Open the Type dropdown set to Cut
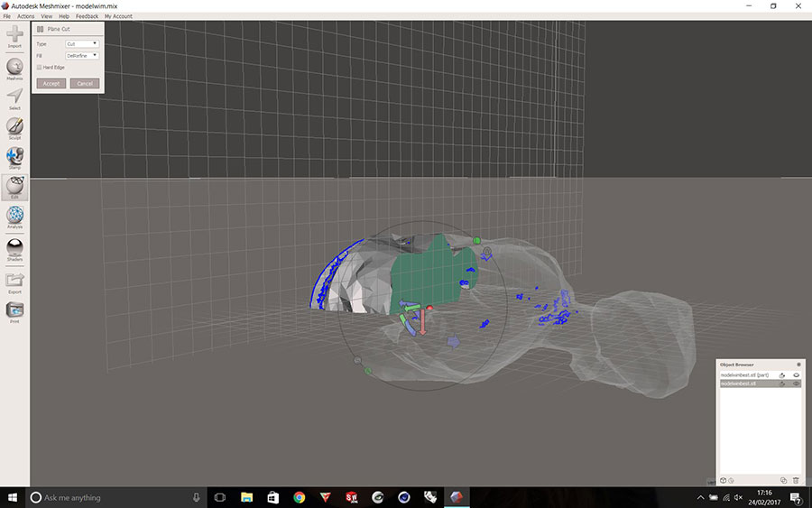 82,44
